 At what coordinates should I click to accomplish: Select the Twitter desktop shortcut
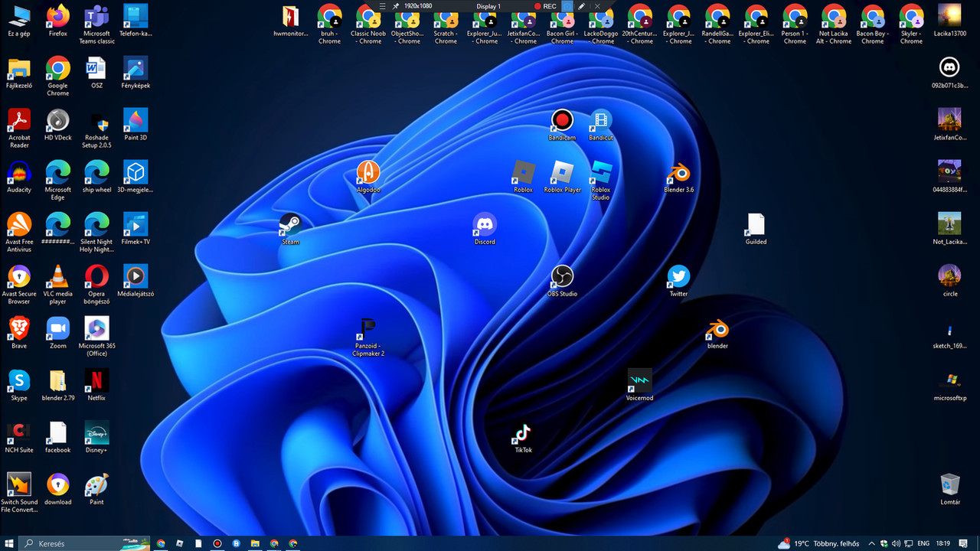[x=678, y=281]
